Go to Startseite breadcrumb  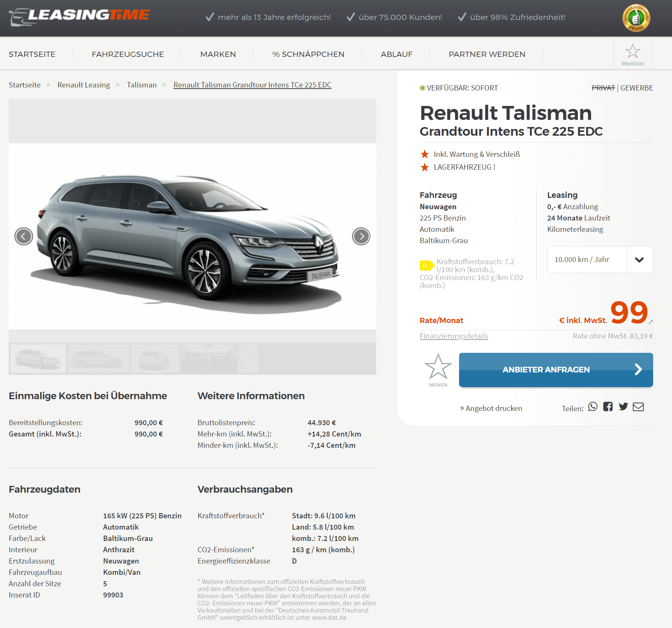click(24, 85)
